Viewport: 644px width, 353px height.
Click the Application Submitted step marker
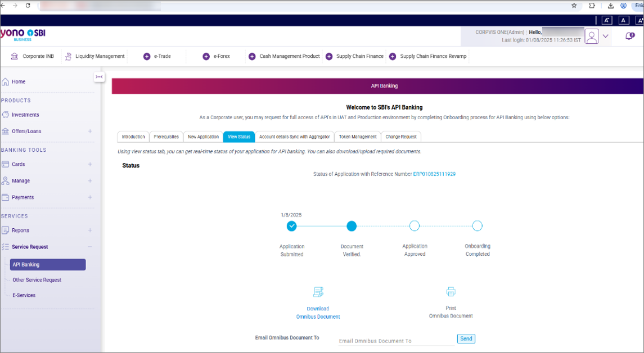click(291, 226)
